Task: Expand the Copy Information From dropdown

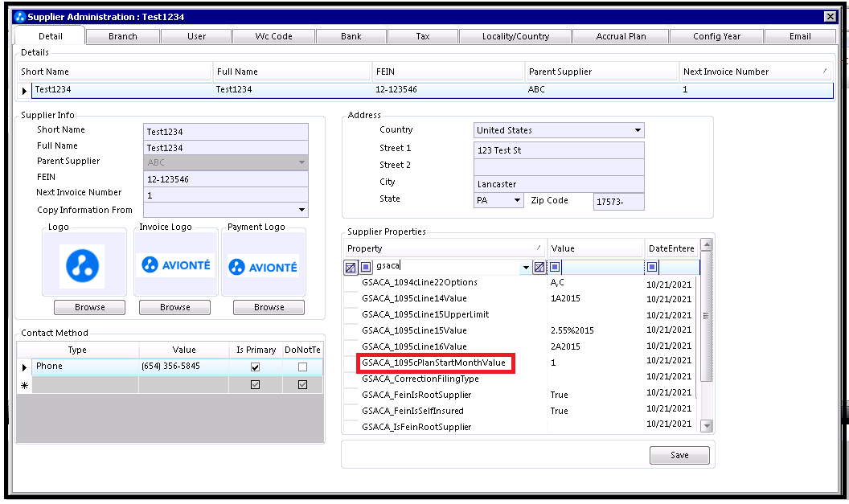Action: [301, 210]
